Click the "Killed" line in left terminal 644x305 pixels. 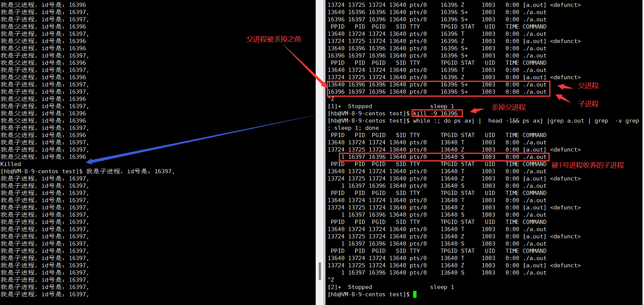pos(11,164)
